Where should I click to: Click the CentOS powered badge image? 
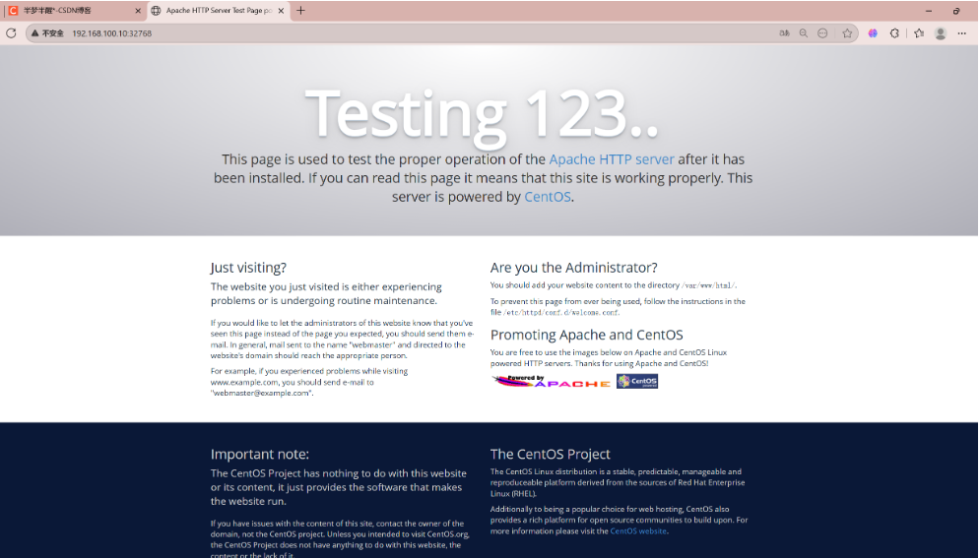coord(637,382)
